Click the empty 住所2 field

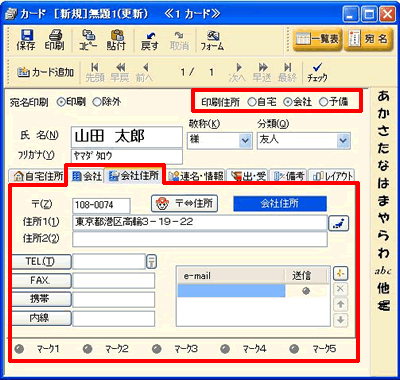coord(200,239)
